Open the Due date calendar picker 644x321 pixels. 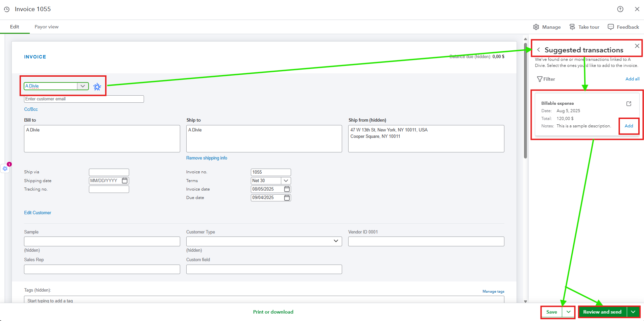click(x=287, y=198)
